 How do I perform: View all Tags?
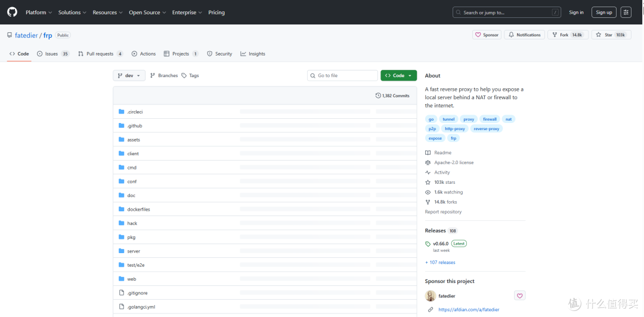[x=190, y=76]
